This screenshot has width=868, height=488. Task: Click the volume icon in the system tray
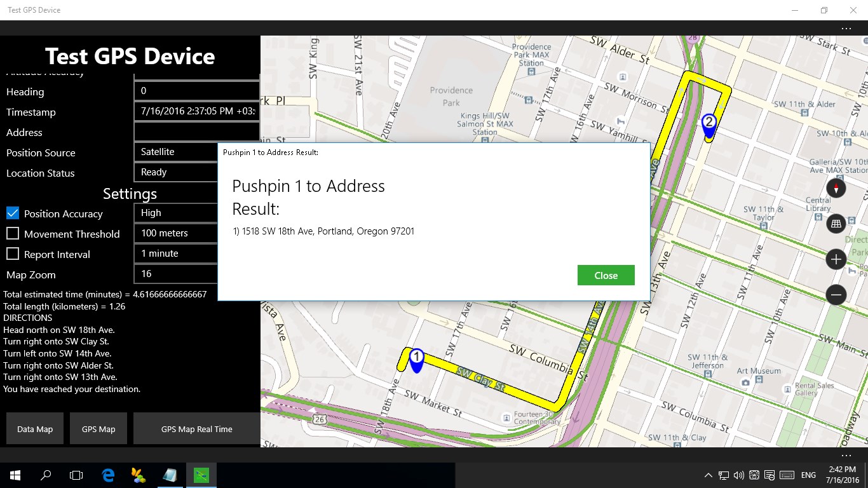pyautogui.click(x=739, y=475)
